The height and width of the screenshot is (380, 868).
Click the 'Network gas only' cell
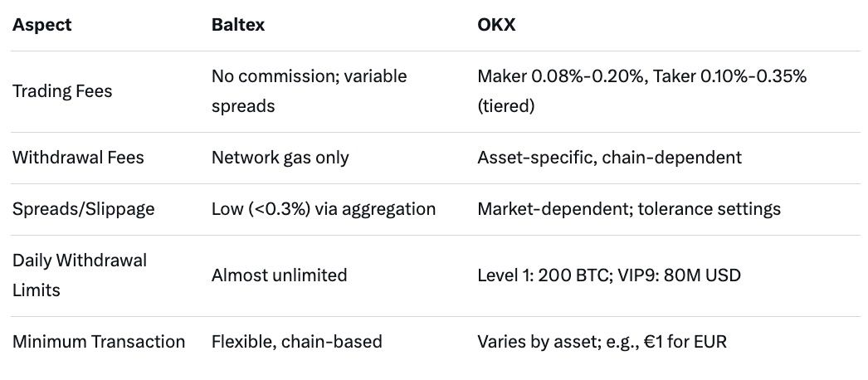[280, 158]
